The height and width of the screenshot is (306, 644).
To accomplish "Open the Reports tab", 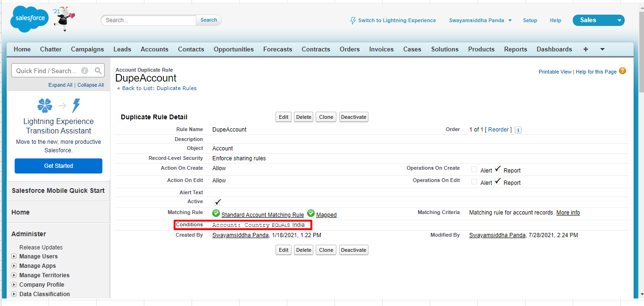I will [515, 49].
